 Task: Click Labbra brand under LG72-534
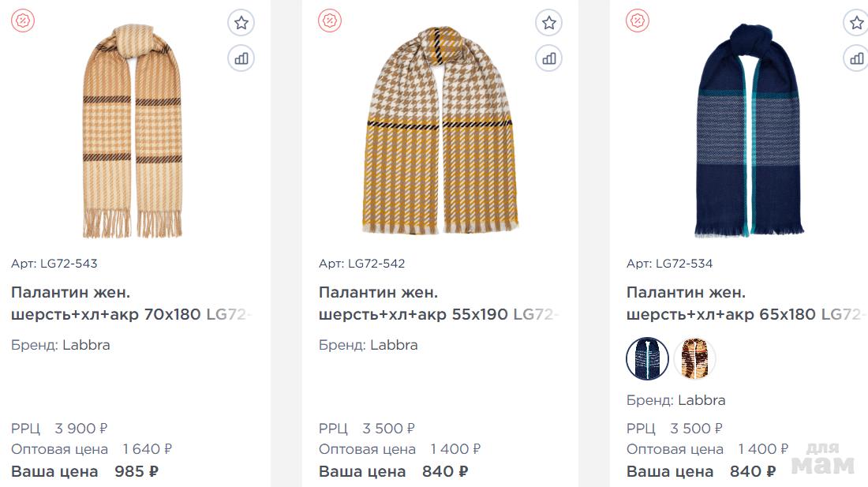(702, 400)
